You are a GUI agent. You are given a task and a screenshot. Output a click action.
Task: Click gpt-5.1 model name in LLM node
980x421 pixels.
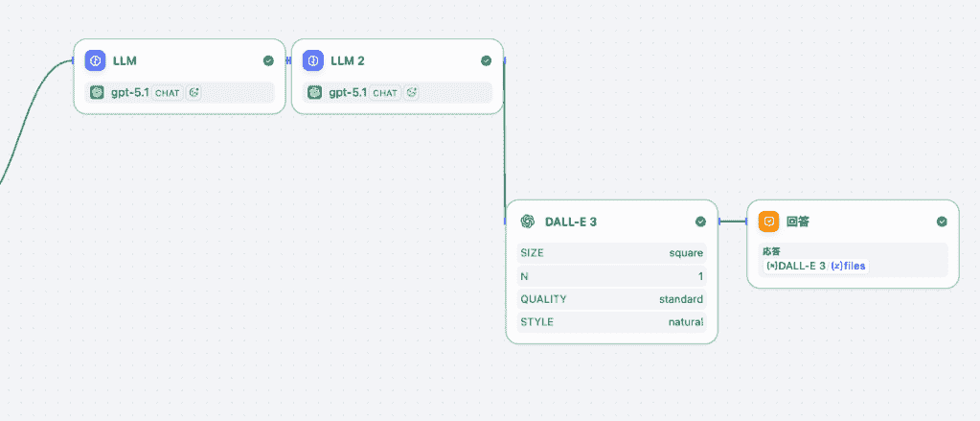click(130, 93)
